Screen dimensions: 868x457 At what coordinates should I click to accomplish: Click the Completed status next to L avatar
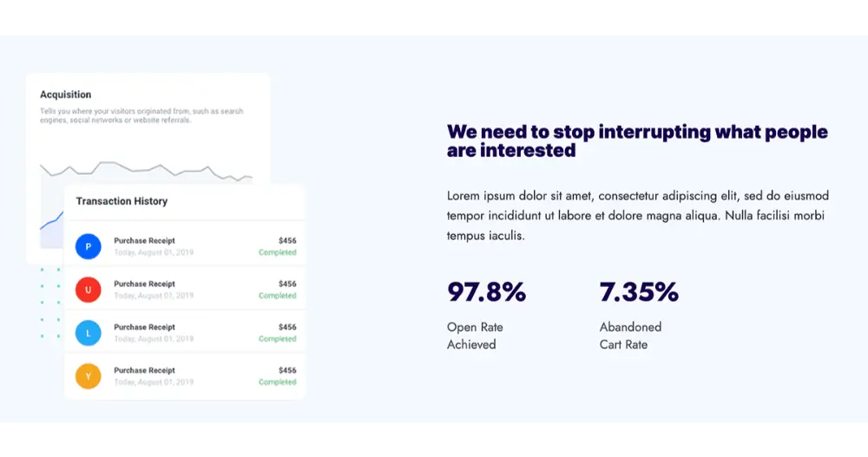point(278,338)
